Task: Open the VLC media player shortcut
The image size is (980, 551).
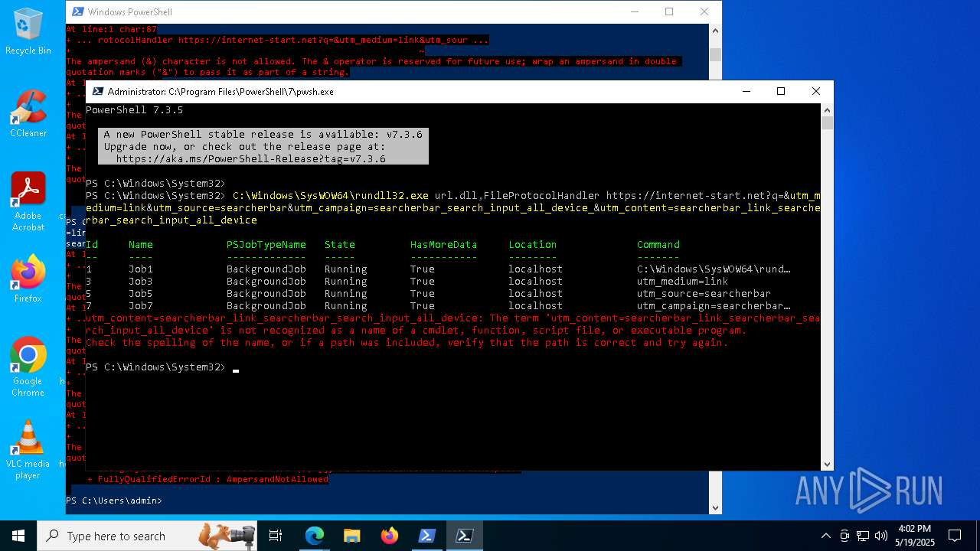Action: pyautogui.click(x=28, y=450)
